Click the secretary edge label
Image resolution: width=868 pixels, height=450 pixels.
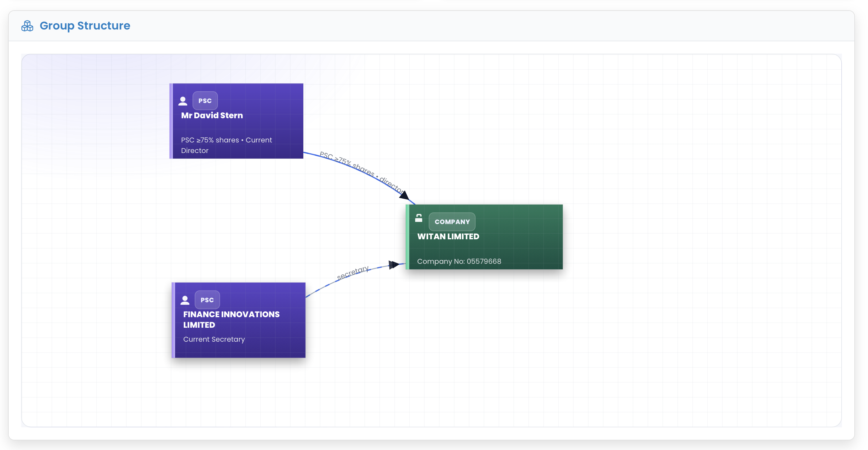pos(352,272)
